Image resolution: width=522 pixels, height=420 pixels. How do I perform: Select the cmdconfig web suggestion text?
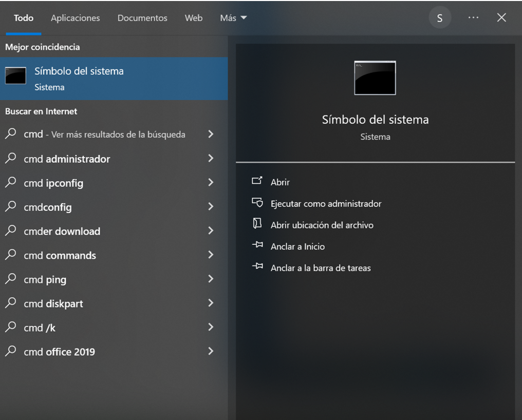click(x=48, y=207)
